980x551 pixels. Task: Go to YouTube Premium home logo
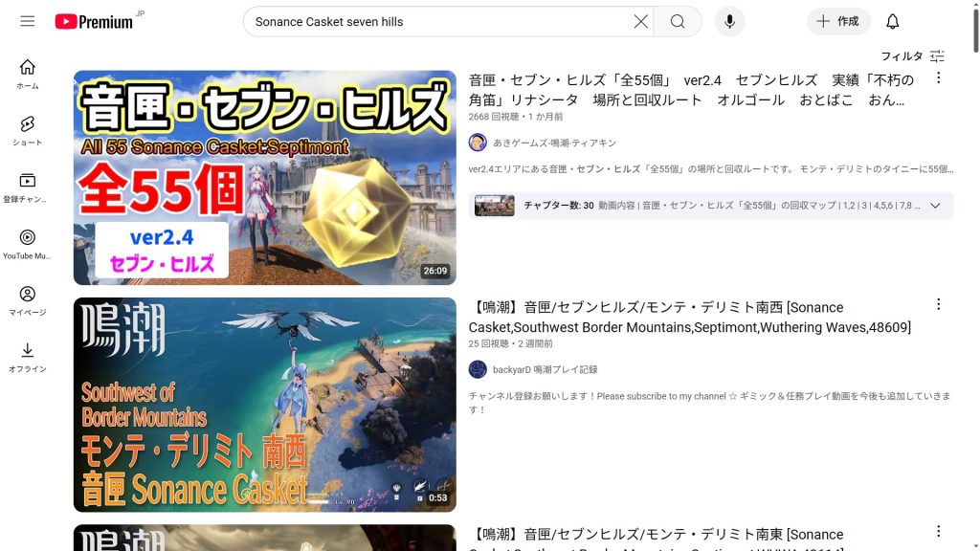[x=95, y=22]
